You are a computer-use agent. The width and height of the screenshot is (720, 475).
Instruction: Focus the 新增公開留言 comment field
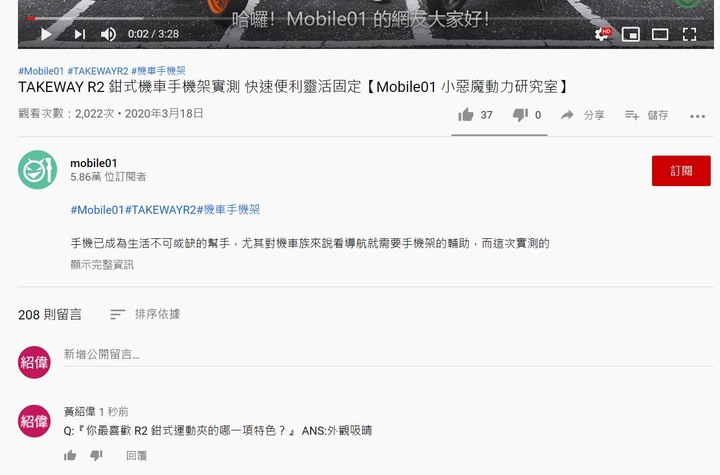pos(388,355)
